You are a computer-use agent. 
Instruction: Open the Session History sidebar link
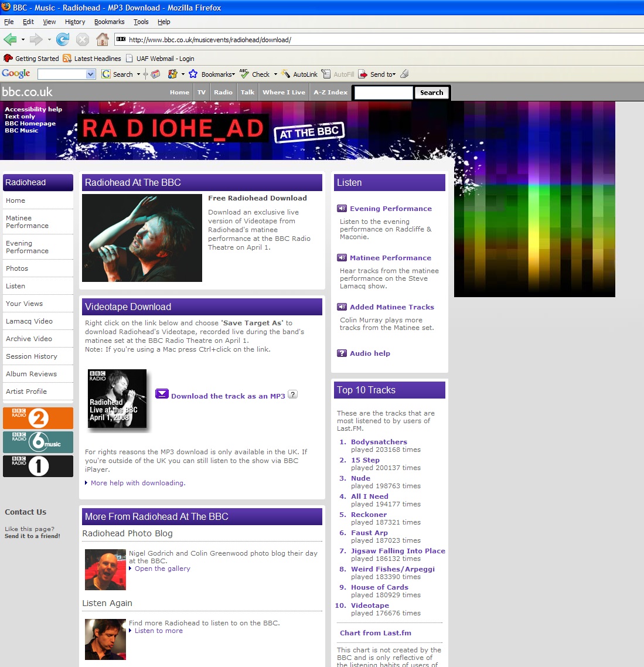pos(32,356)
